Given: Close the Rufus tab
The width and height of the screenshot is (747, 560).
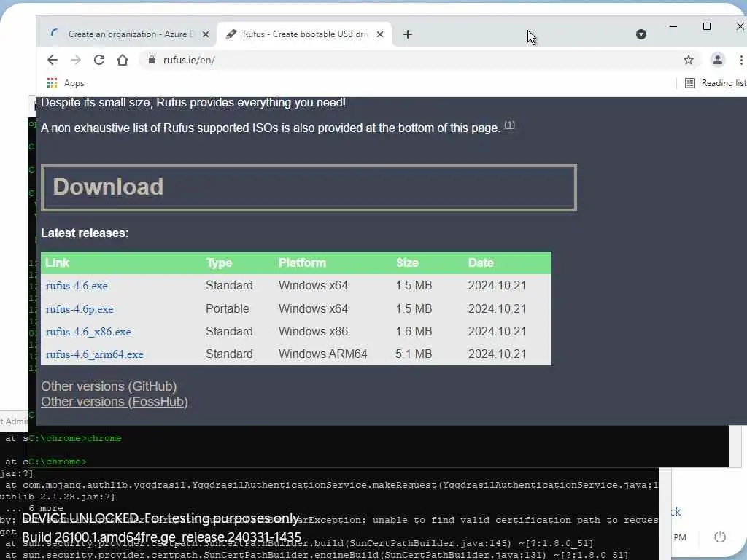Looking at the screenshot, I should [379, 34].
